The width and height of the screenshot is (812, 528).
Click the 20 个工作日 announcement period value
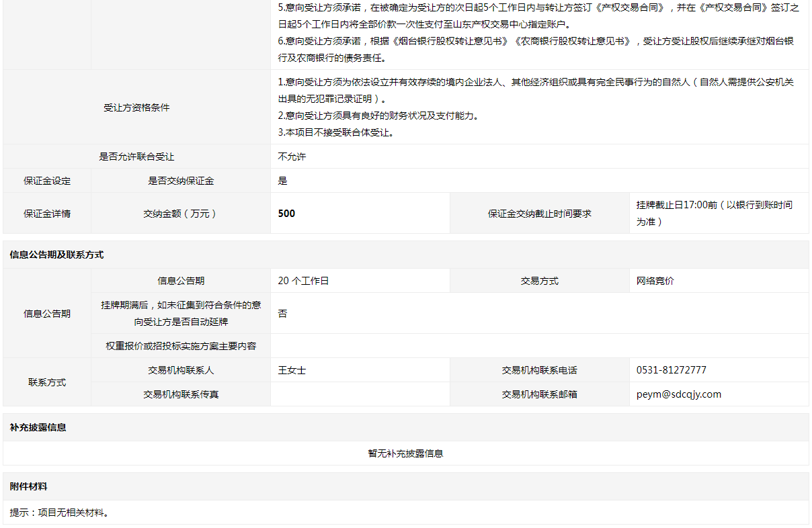pos(303,281)
